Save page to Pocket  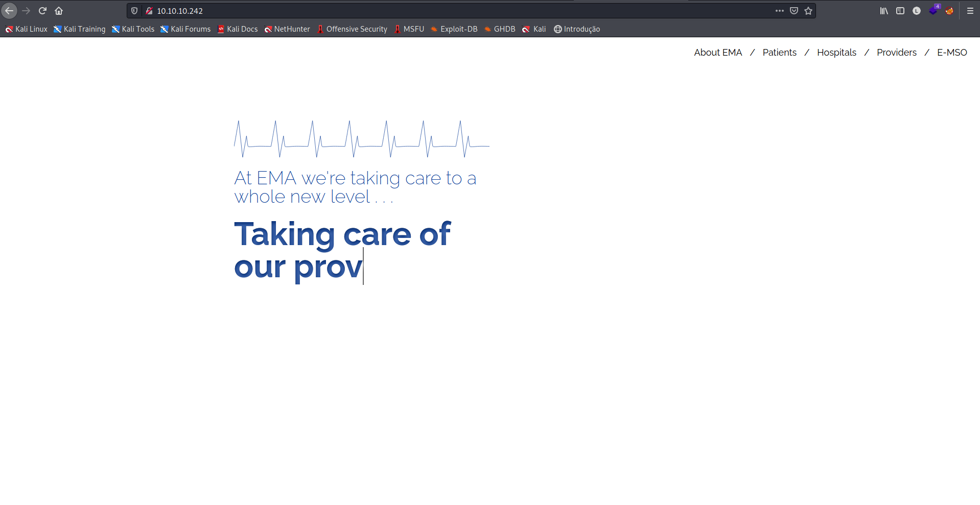pos(794,11)
